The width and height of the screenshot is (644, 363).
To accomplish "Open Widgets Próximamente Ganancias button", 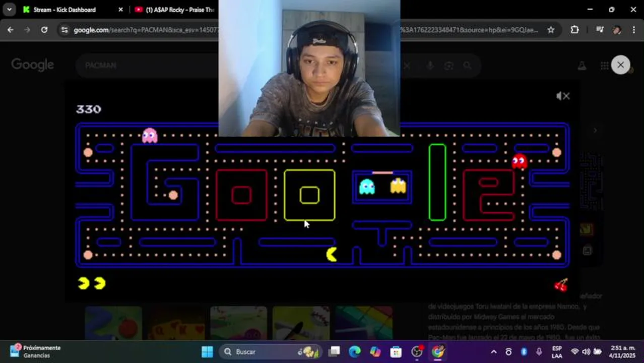I will tap(35, 351).
